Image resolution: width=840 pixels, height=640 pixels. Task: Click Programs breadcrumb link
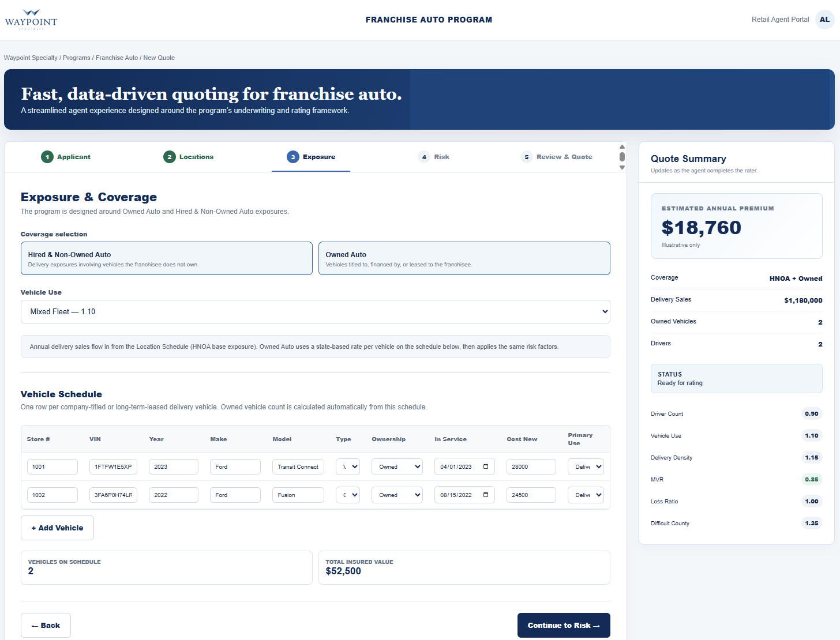pyautogui.click(x=77, y=58)
